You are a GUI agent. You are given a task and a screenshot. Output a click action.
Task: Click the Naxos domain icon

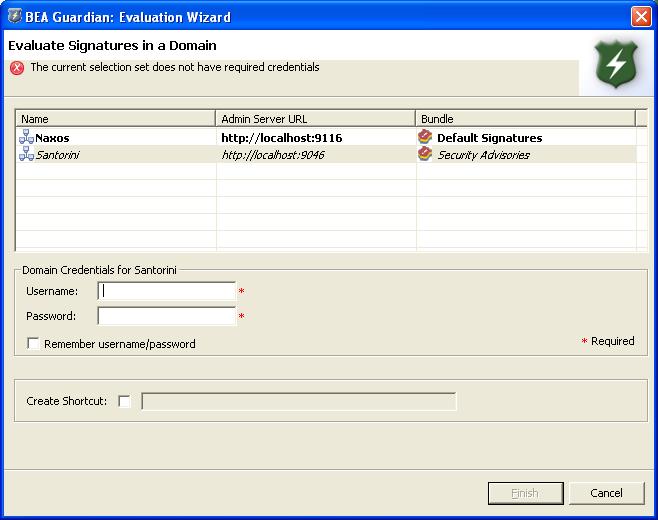(26, 137)
